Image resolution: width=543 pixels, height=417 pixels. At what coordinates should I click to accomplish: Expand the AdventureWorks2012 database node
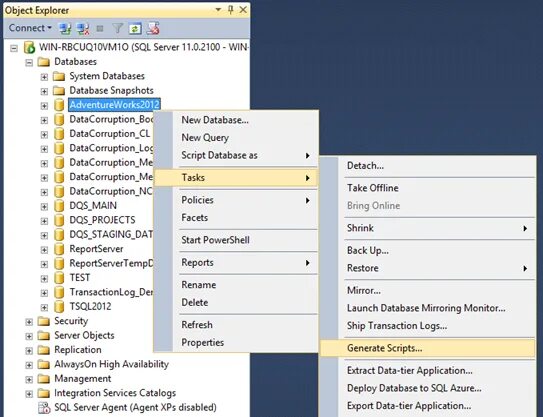(x=44, y=106)
